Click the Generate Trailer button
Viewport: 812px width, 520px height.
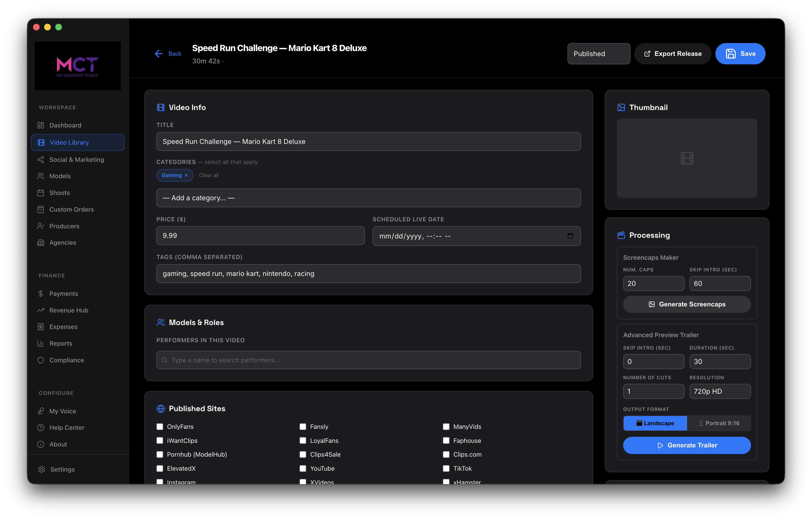687,445
